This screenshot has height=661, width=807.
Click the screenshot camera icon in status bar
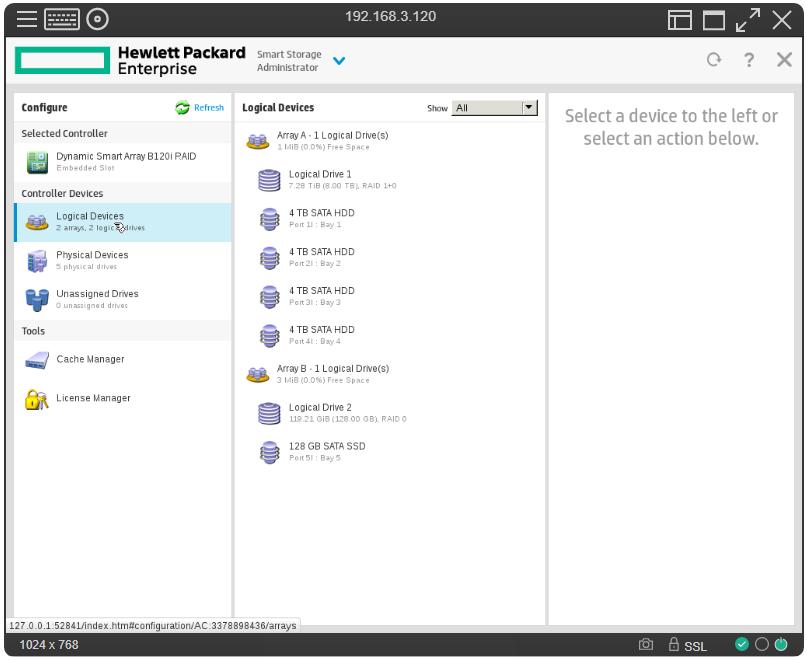pyautogui.click(x=646, y=645)
